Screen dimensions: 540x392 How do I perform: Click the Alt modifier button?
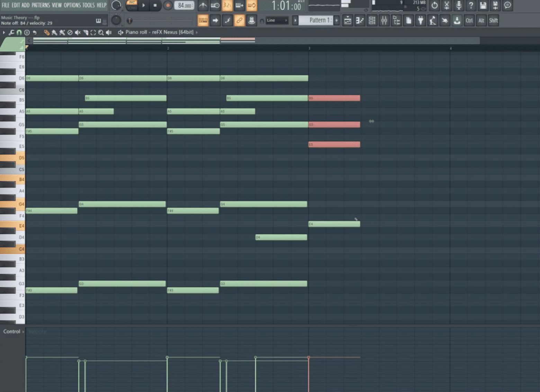481,20
